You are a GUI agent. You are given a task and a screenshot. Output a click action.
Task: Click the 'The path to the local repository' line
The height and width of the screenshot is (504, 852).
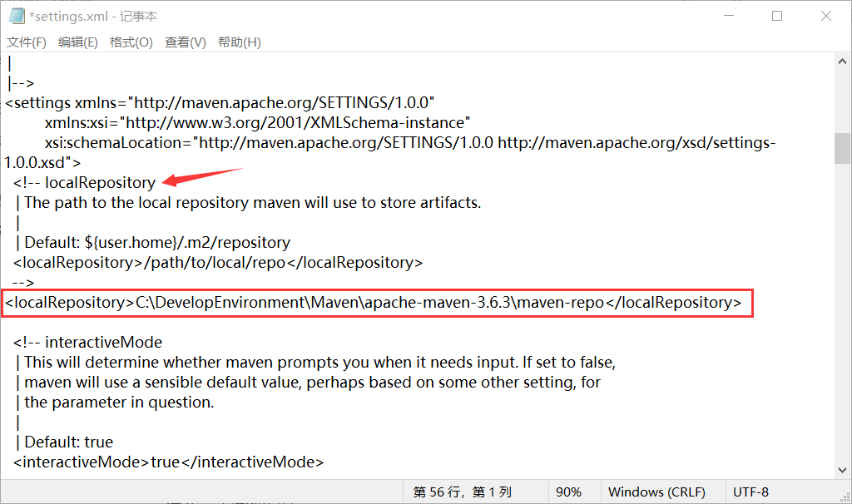click(x=248, y=203)
